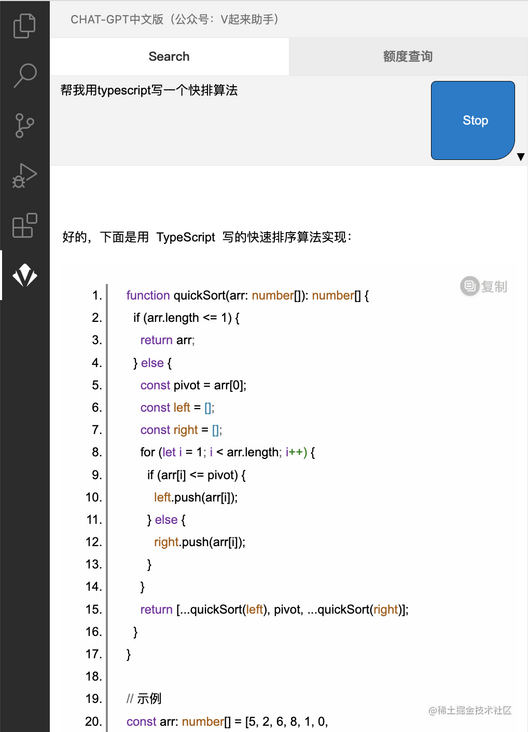
Task: Open the Explorer files icon in activity bar
Action: (24, 26)
